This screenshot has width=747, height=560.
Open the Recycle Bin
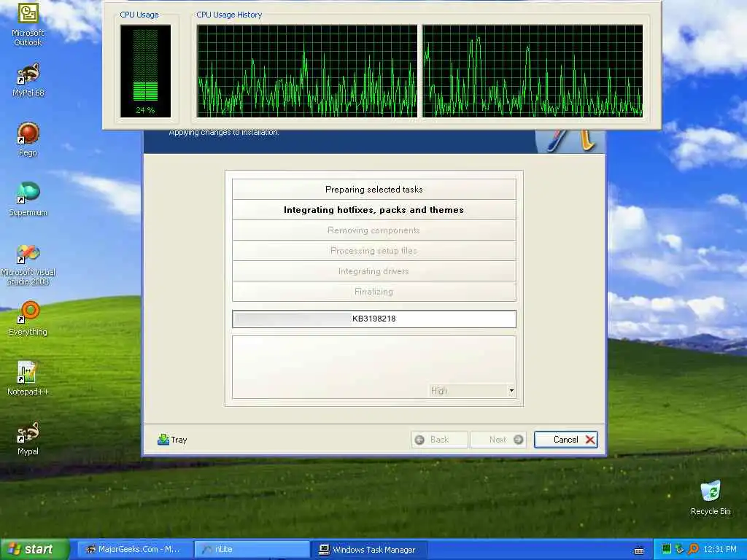pos(711,498)
